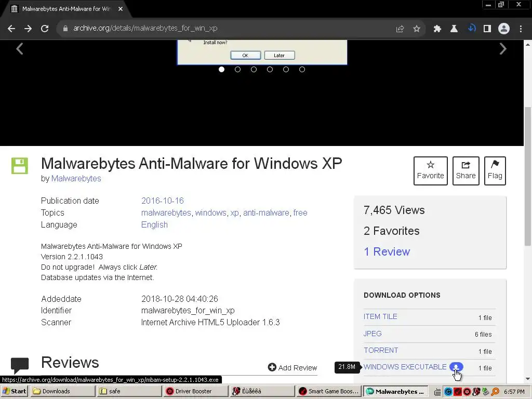Close the Malwarebytes Anti-Malware tab

(121, 9)
